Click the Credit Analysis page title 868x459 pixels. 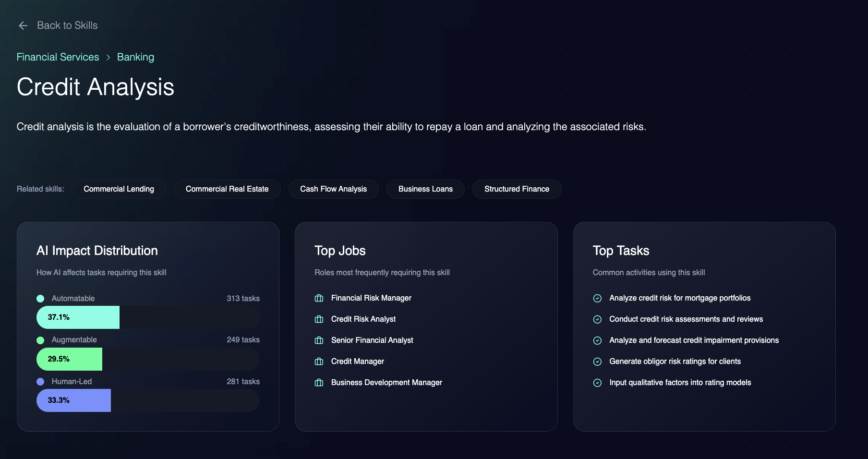tap(95, 87)
